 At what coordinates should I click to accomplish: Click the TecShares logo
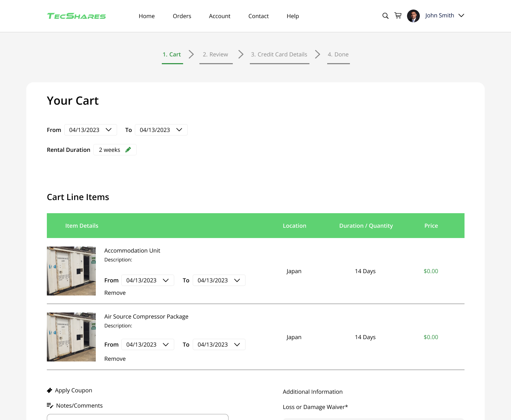tap(76, 16)
